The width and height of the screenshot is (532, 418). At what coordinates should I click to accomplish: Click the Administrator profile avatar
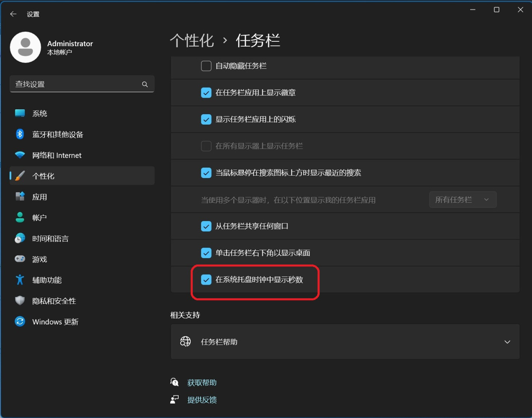(25, 47)
